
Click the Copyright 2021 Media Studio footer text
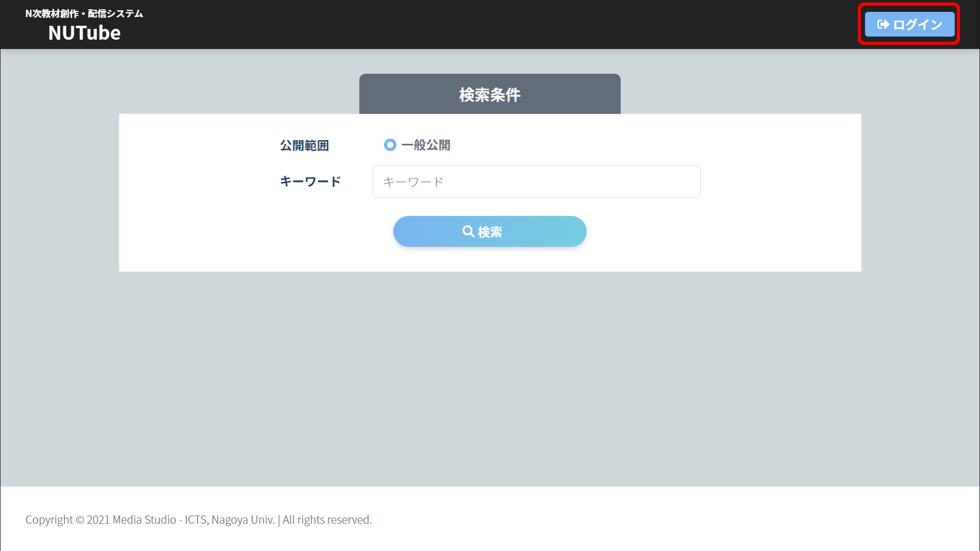coord(198,520)
